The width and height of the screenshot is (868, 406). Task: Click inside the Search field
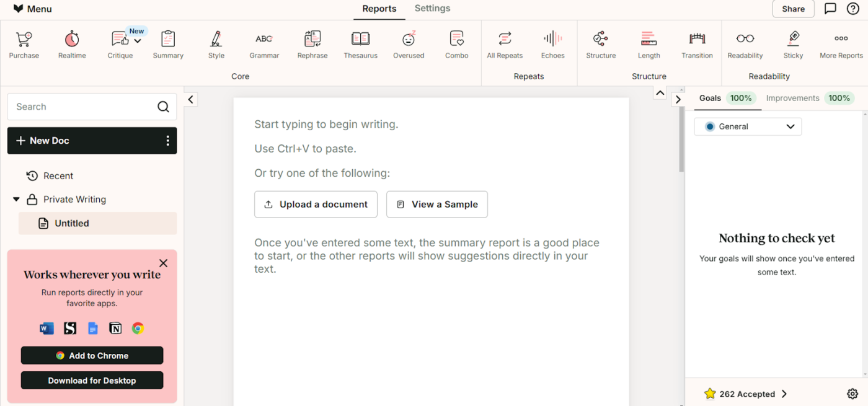click(81, 107)
